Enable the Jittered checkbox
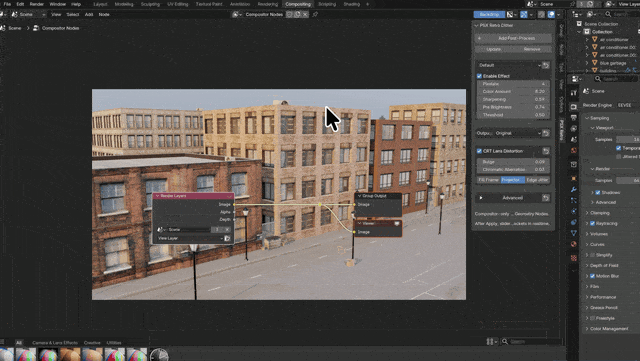 (x=618, y=157)
